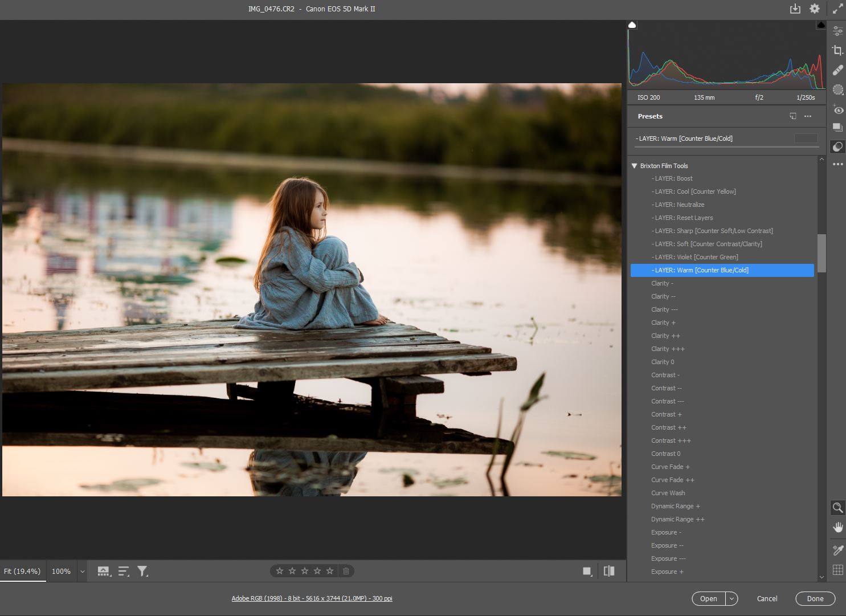This screenshot has height=616, width=846.
Task: Select the Clarity ++ preset
Action: tap(665, 336)
